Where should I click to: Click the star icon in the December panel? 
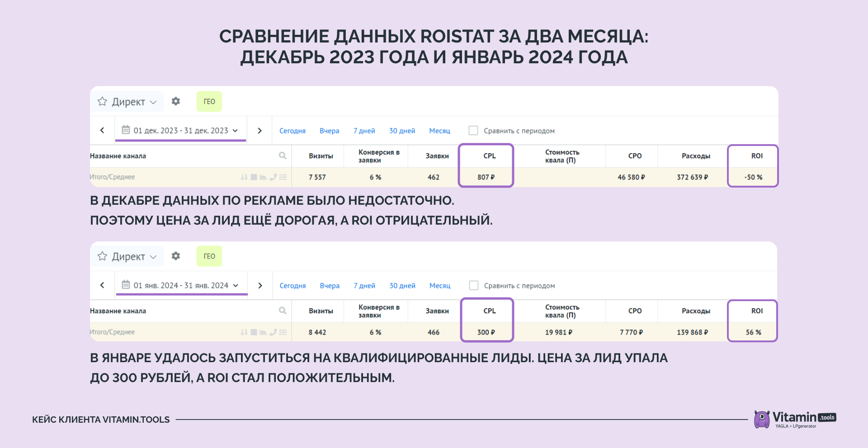tap(102, 101)
